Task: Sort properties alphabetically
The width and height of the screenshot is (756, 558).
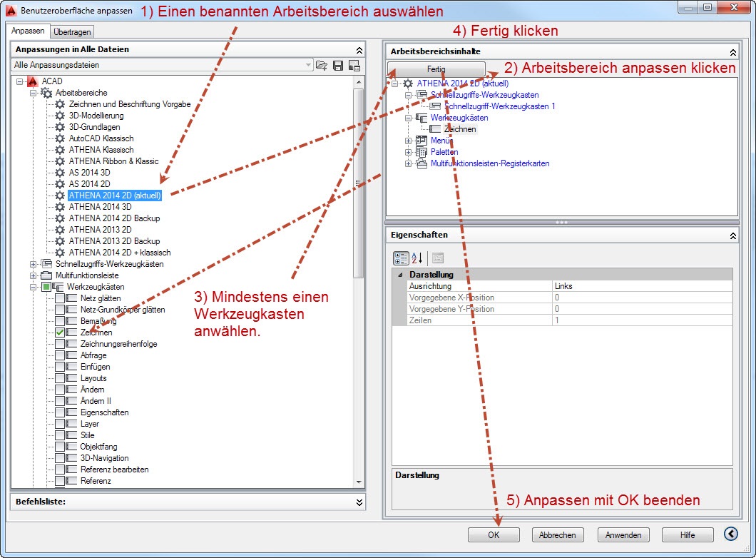Action: point(418,258)
